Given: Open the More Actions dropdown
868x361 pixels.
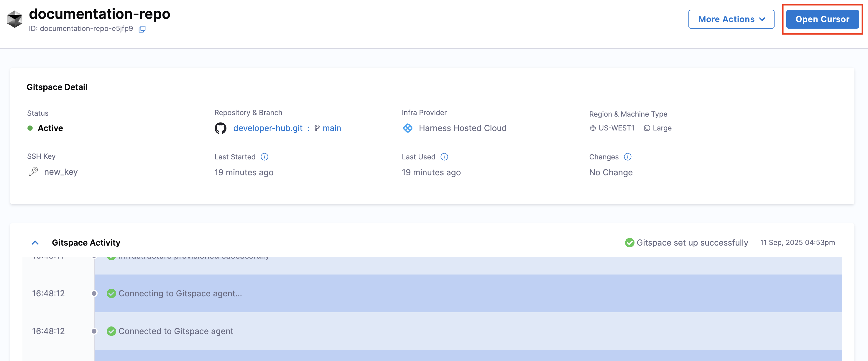Looking at the screenshot, I should (731, 19).
